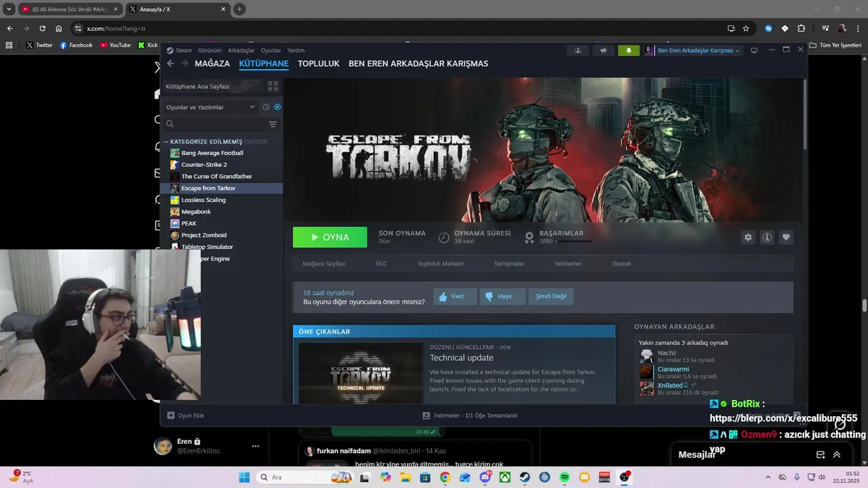The height and width of the screenshot is (488, 868).
Task: Reload the page in Chrome
Action: coord(42,28)
